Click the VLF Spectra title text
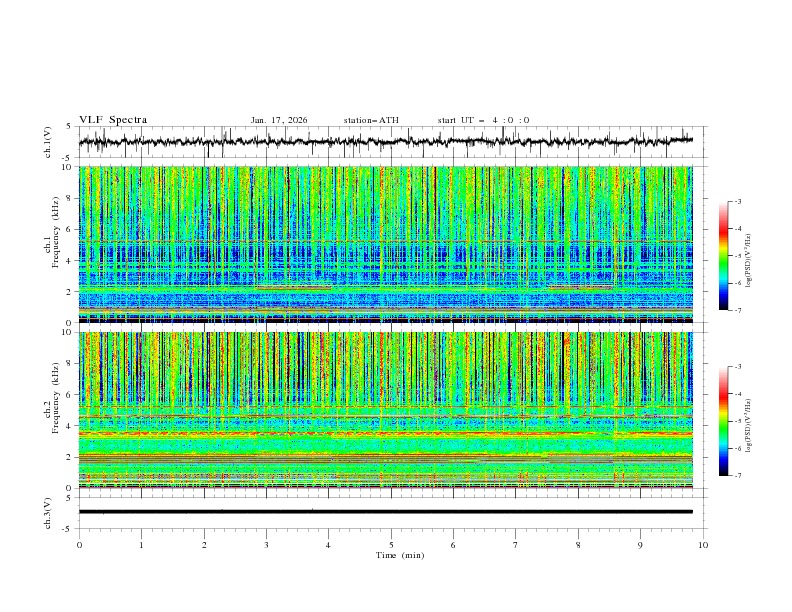Image resolution: width=792 pixels, height=612 pixels. (x=113, y=120)
